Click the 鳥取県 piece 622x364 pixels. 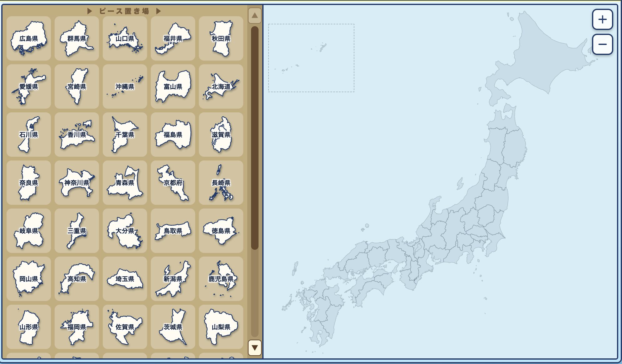tap(173, 231)
